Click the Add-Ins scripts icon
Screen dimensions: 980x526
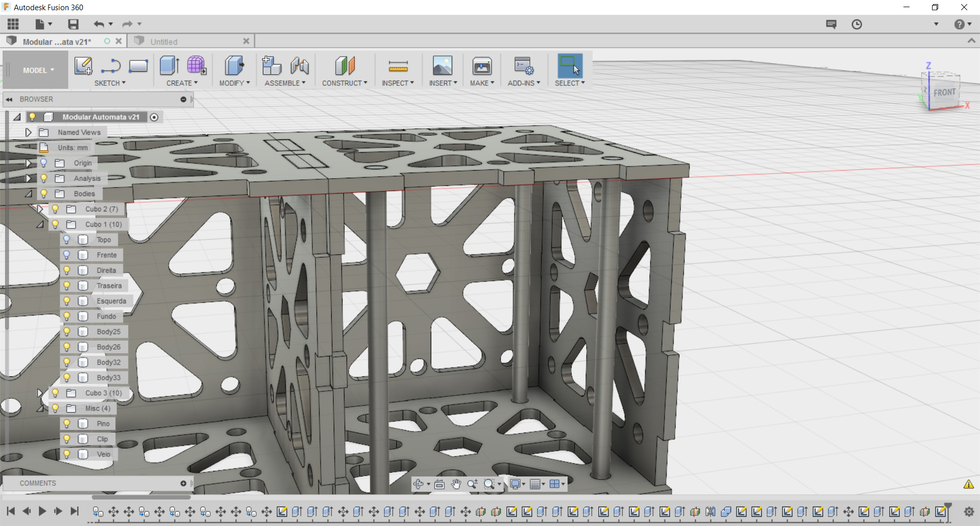524,66
